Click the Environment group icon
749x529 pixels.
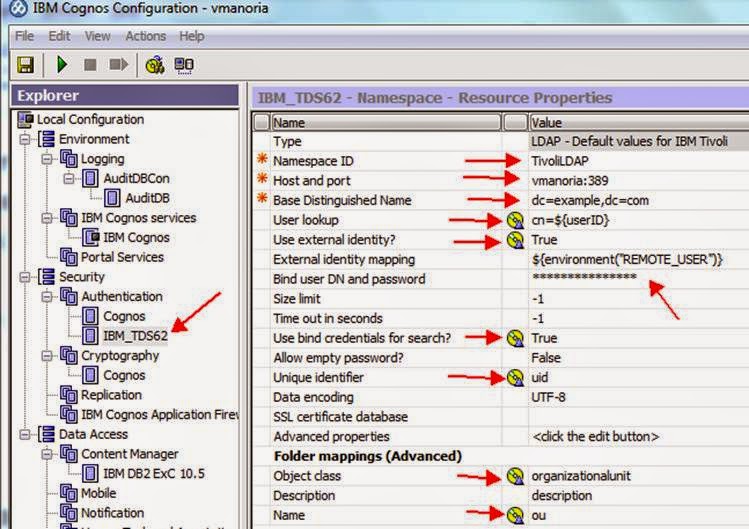click(x=47, y=139)
